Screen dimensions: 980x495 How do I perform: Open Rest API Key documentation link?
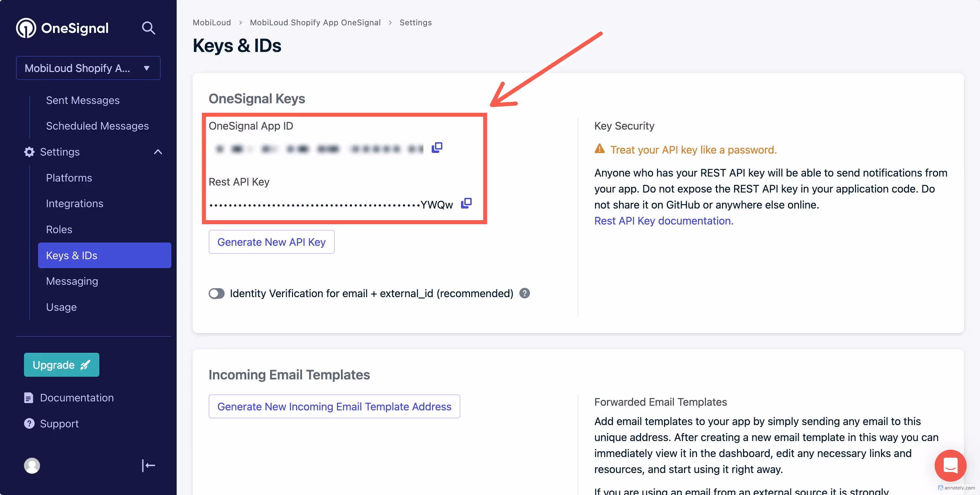[x=663, y=221]
